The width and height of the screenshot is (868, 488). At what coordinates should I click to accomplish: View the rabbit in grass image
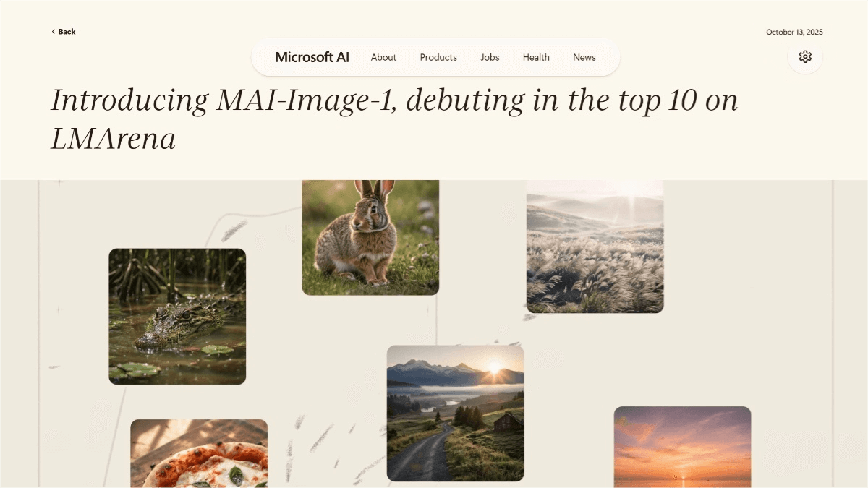pos(370,237)
